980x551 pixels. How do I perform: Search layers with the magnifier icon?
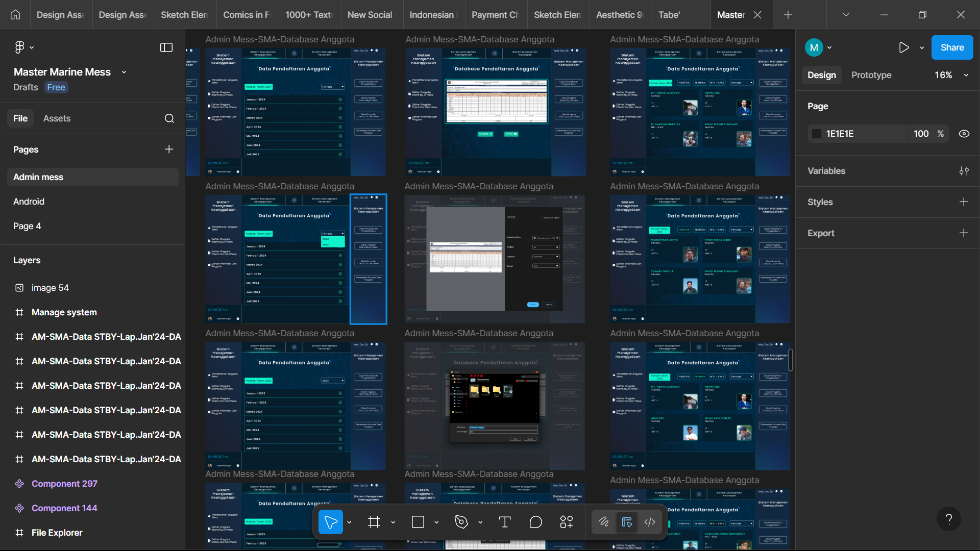pyautogui.click(x=169, y=118)
